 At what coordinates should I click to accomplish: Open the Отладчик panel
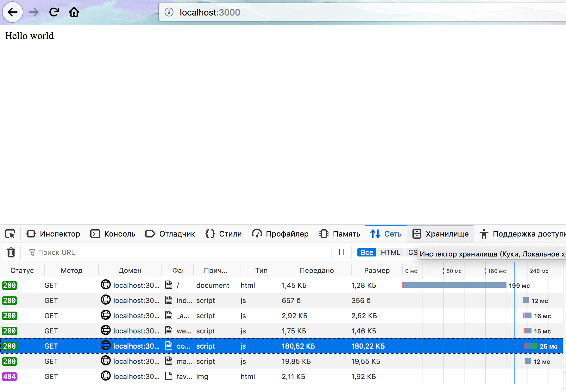170,234
